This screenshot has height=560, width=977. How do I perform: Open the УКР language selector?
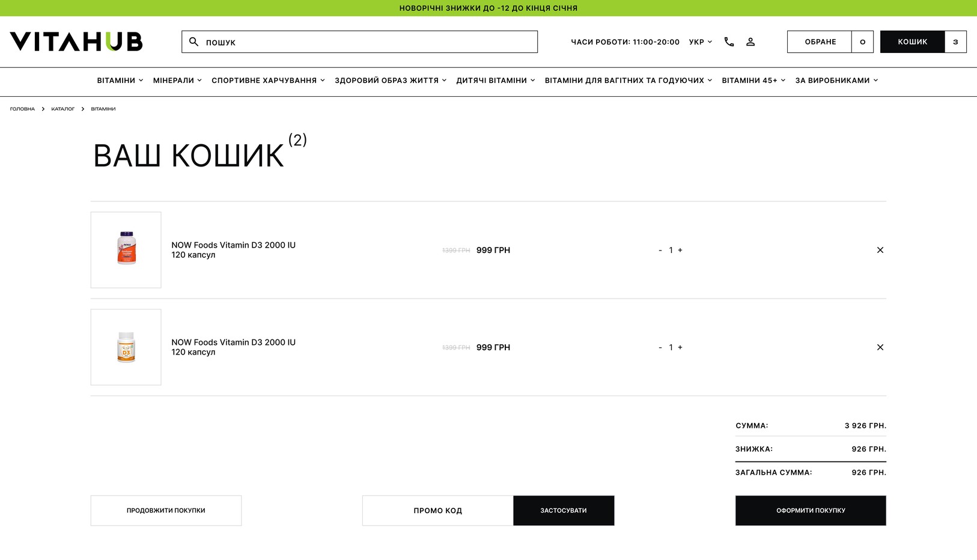click(701, 42)
